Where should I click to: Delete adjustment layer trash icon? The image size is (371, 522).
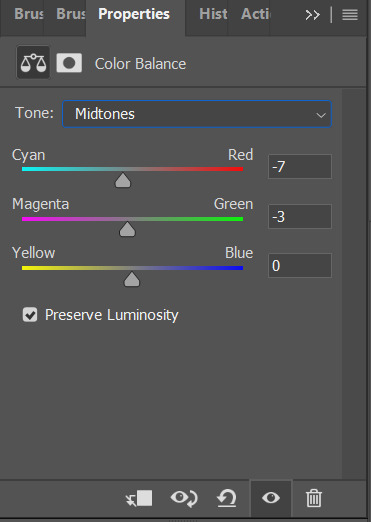314,498
